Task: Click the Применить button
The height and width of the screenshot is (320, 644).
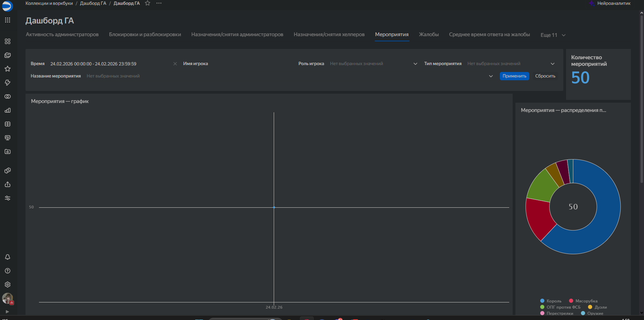Action: [514, 76]
